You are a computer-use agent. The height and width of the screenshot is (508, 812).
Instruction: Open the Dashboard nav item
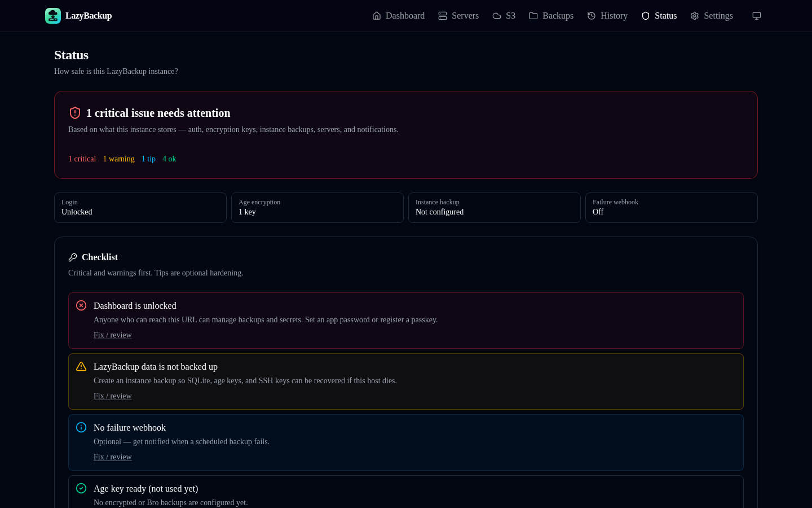pyautogui.click(x=398, y=16)
